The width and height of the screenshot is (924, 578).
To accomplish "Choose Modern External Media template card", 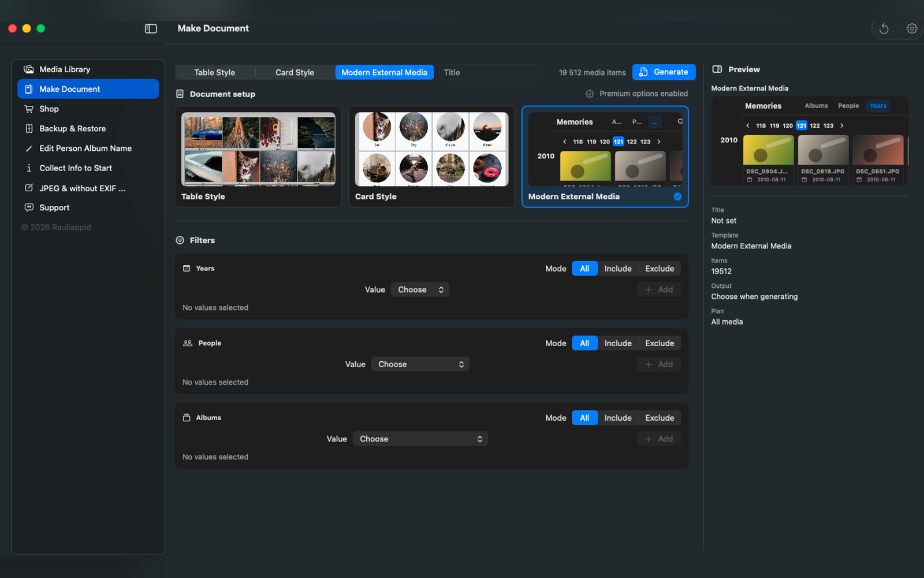I will (605, 157).
